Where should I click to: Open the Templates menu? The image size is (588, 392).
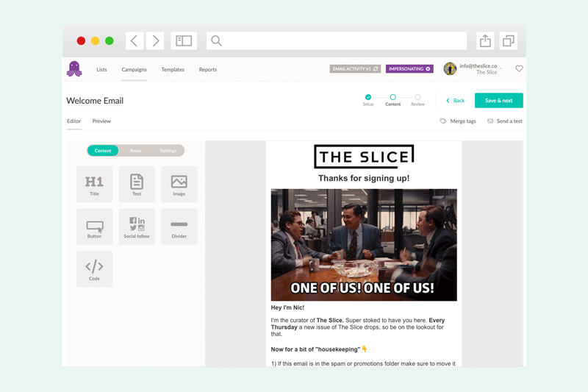pos(173,69)
